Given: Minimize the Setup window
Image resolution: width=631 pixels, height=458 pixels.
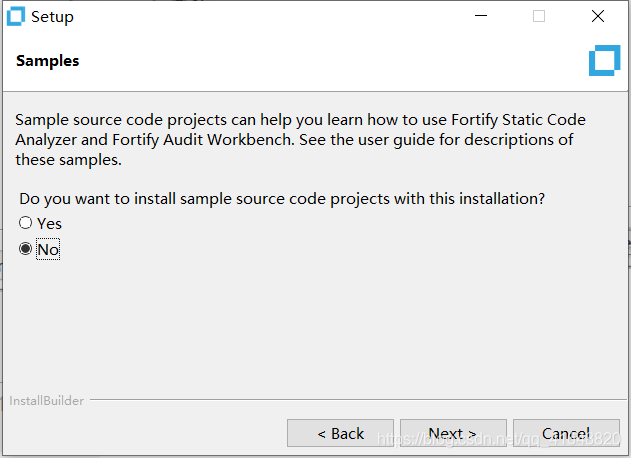Looking at the screenshot, I should (x=480, y=16).
